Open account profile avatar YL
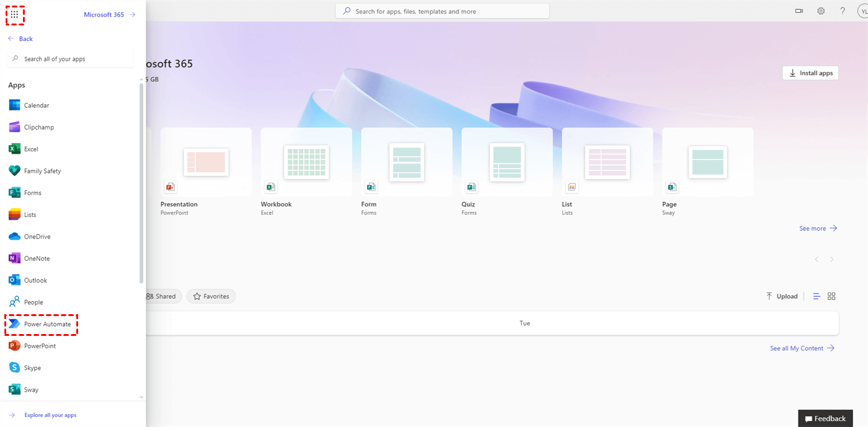Viewport: 868px width, 427px height. [863, 11]
